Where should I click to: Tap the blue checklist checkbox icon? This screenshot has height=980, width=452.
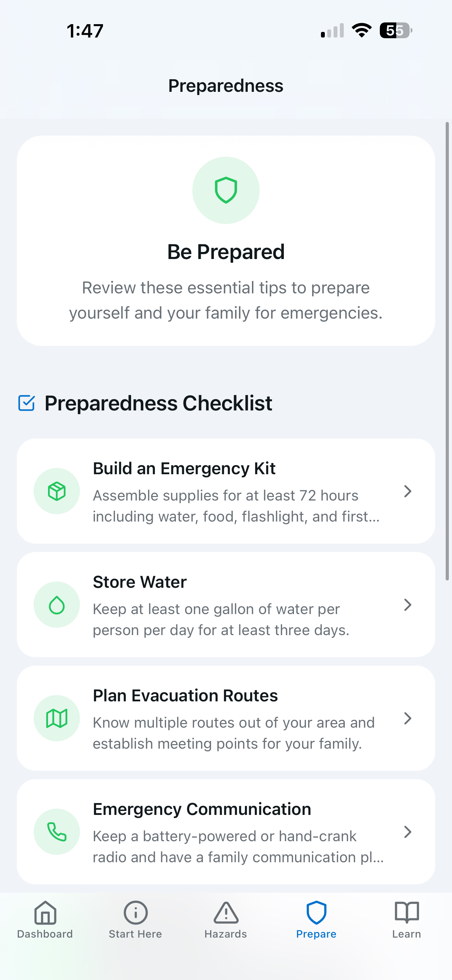tap(27, 403)
